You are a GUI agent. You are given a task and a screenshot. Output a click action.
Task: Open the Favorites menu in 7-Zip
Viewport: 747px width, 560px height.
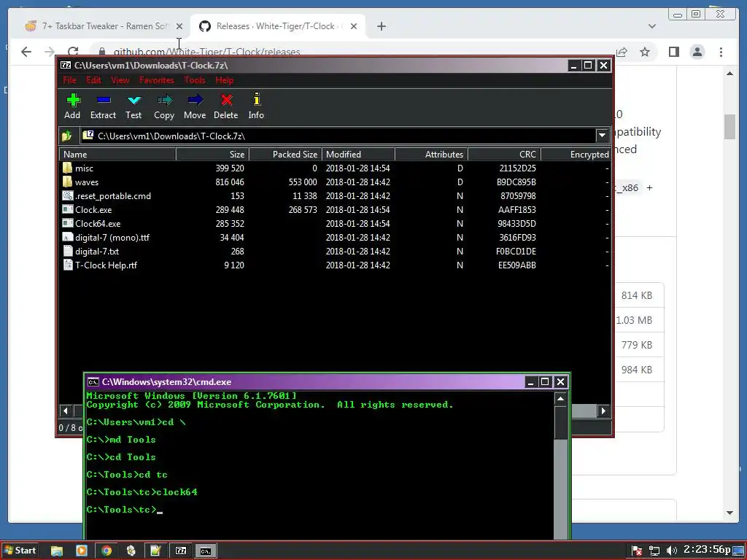coord(157,80)
